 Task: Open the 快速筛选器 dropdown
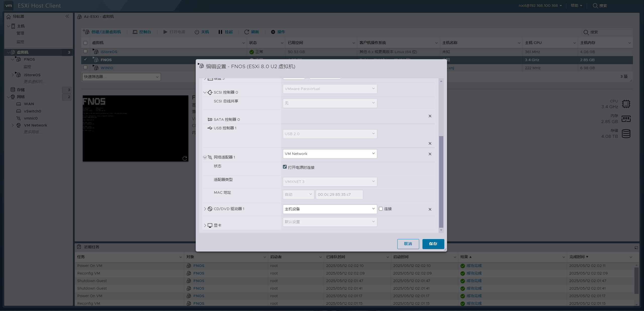pyautogui.click(x=121, y=77)
